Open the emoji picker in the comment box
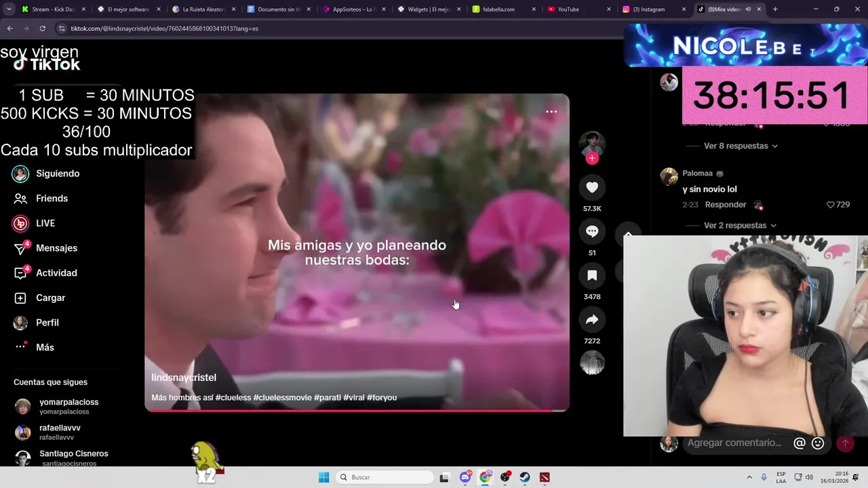This screenshot has width=868, height=488. pyautogui.click(x=818, y=443)
